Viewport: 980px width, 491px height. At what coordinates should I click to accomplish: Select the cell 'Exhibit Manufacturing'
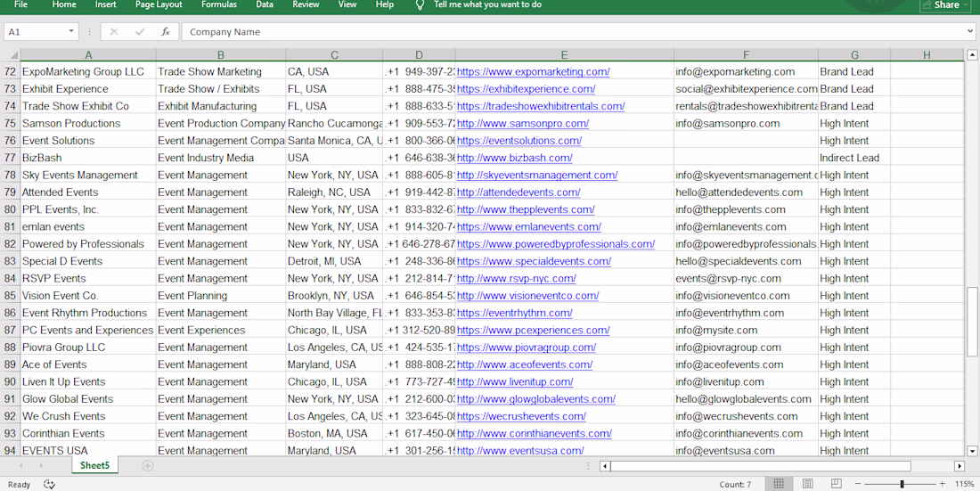[x=221, y=106]
